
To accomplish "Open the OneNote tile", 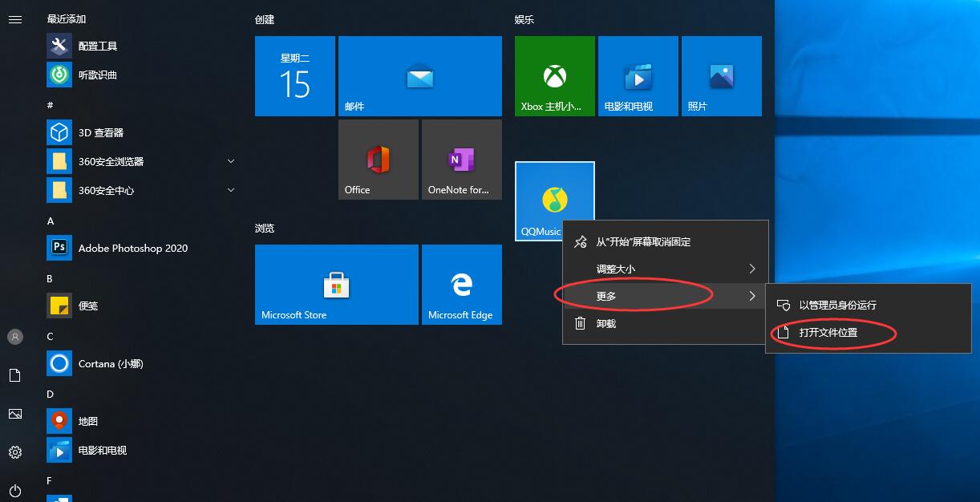I will [x=462, y=160].
